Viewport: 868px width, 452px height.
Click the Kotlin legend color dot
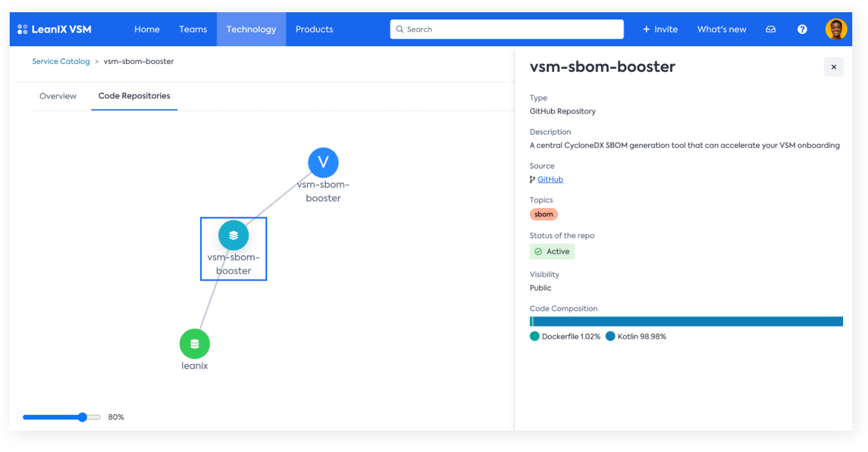(x=610, y=336)
